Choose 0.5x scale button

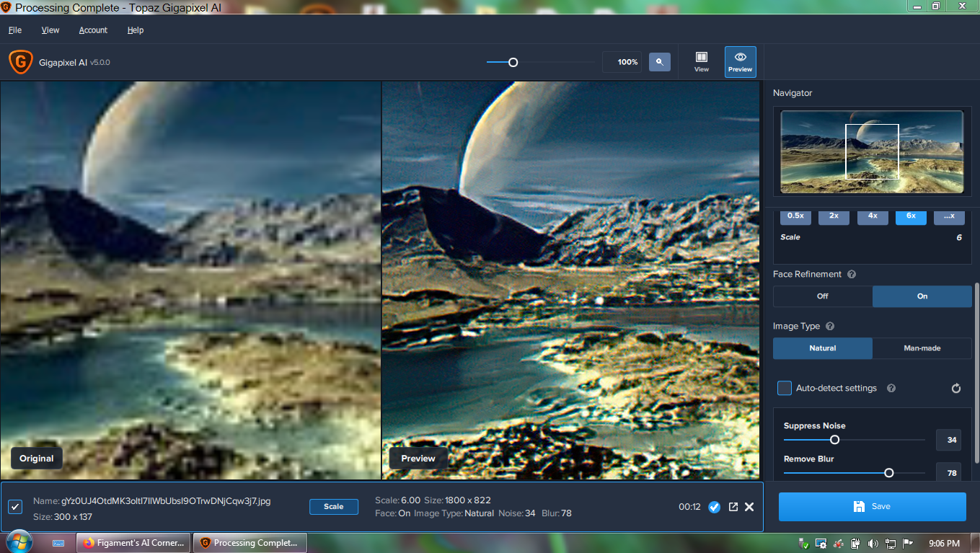(795, 216)
